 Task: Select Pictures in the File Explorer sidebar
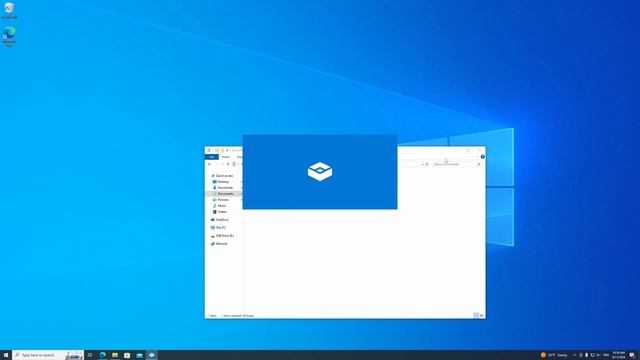(x=221, y=200)
